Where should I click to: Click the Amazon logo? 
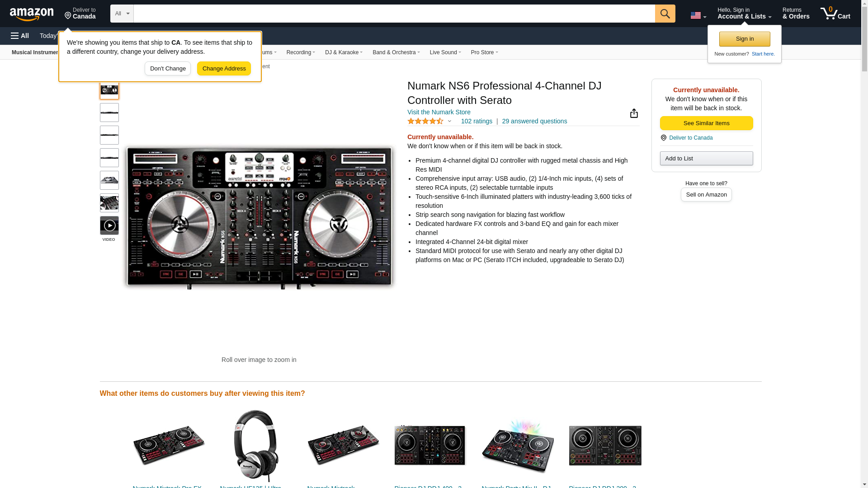(32, 14)
